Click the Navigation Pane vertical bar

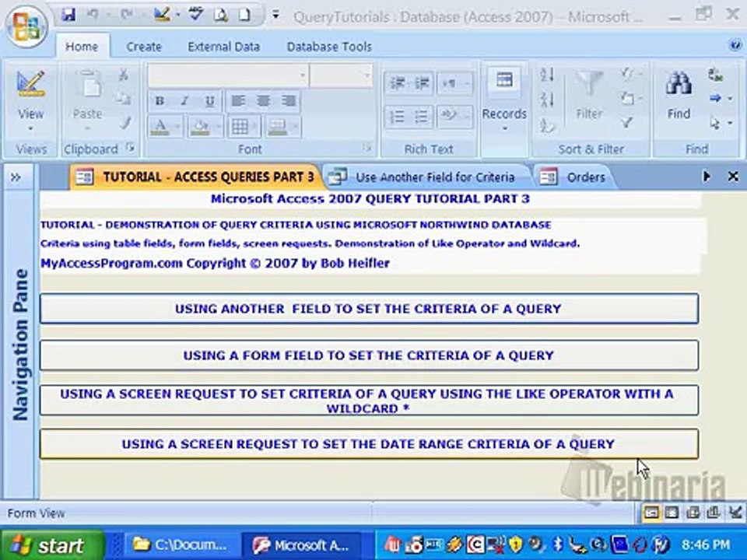click(x=19, y=345)
